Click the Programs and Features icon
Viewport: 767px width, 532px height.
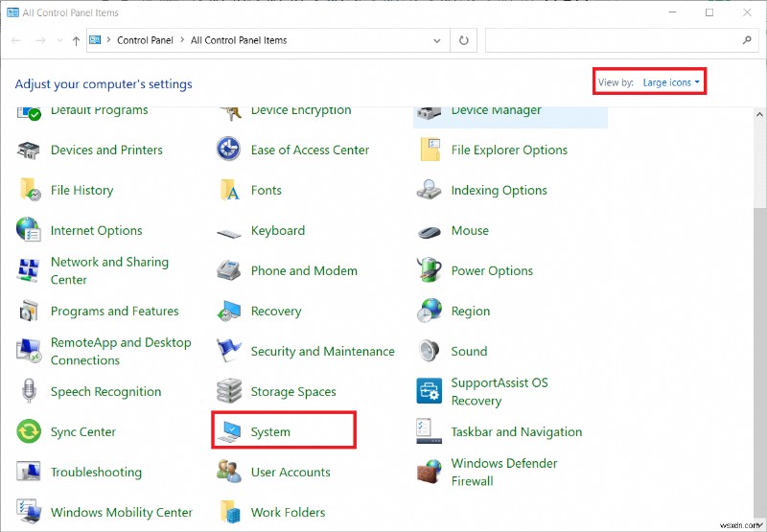click(29, 311)
